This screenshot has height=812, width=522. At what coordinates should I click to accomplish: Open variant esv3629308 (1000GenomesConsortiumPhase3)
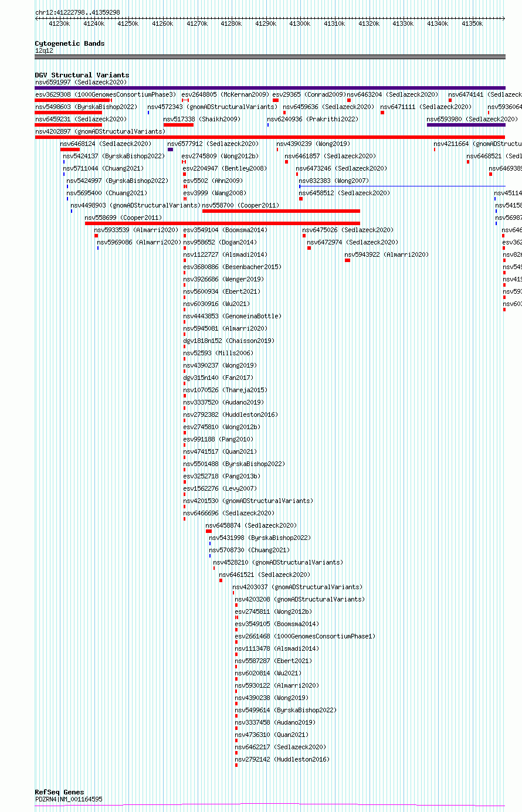105,94
